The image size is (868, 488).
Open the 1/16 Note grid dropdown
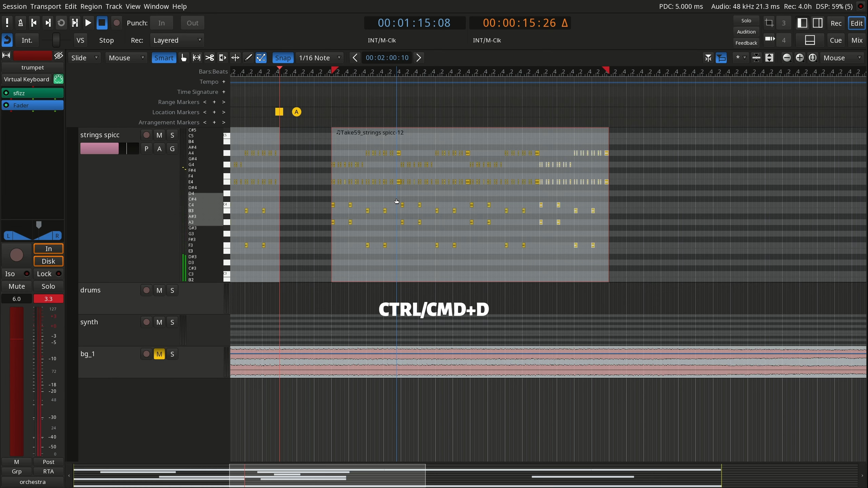(x=319, y=58)
